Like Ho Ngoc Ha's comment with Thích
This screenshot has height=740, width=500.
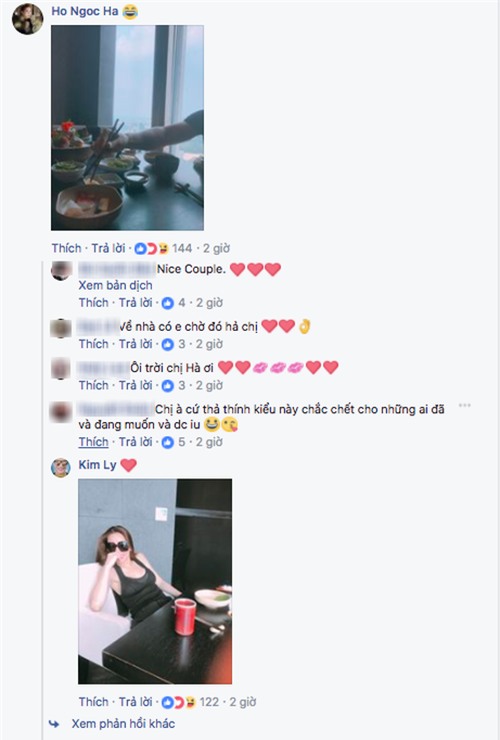pos(67,248)
